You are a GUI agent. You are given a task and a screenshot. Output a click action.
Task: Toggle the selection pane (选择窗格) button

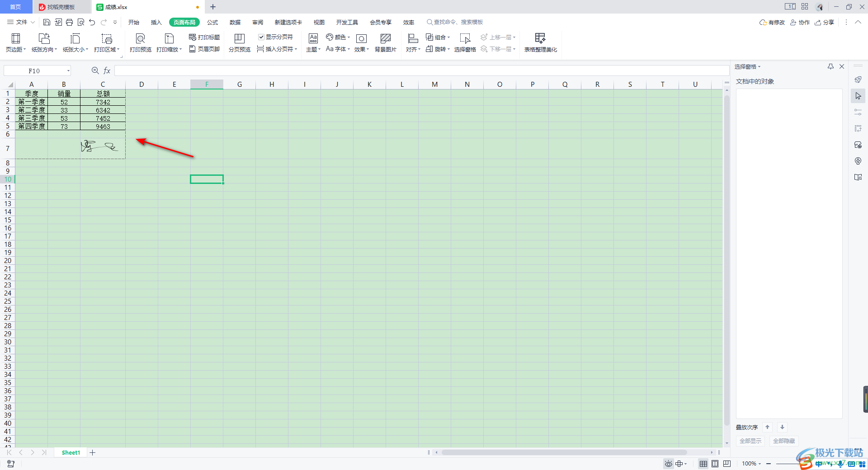[x=465, y=43]
